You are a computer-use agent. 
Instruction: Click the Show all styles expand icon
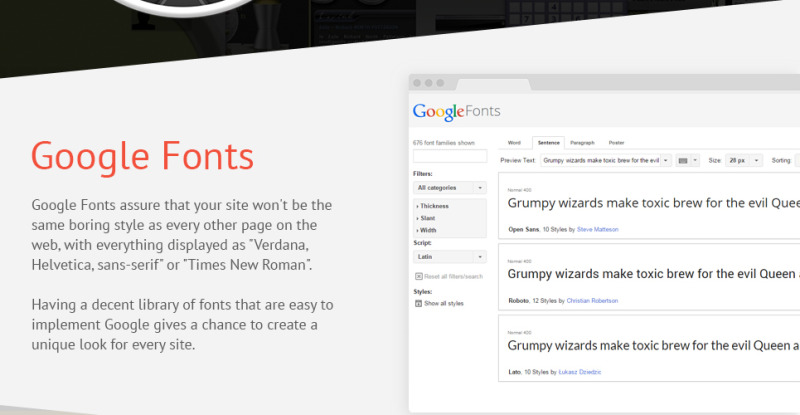pos(418,303)
